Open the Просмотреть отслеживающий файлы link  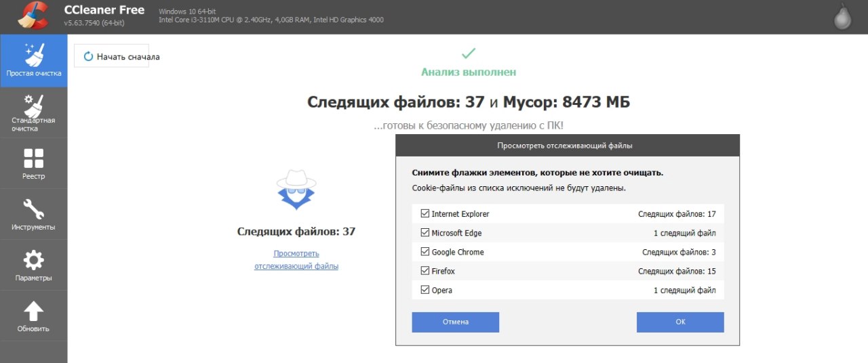point(296,260)
